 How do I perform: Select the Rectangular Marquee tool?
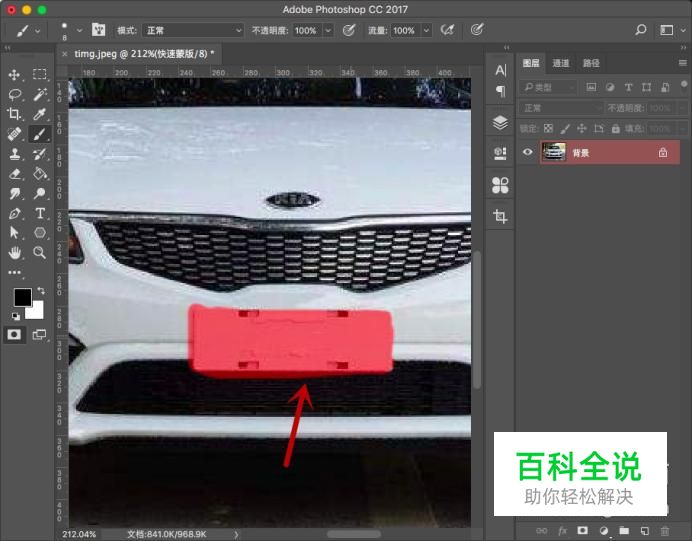[x=40, y=74]
